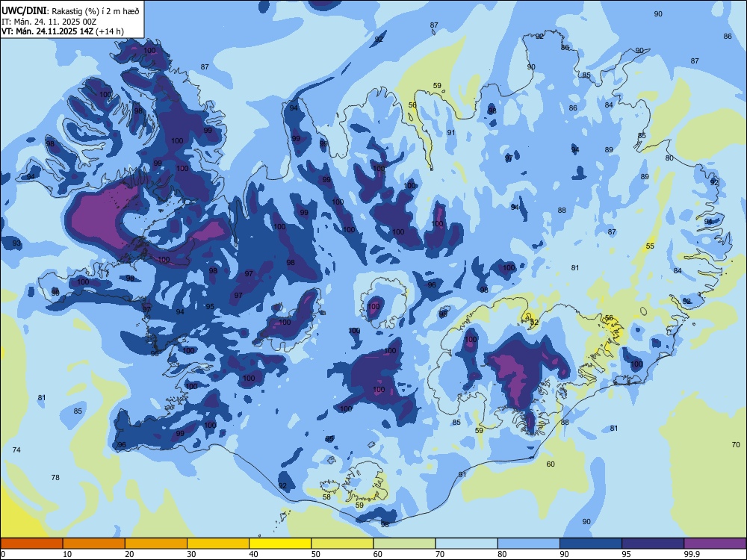The width and height of the screenshot is (747, 560).
Task: Choose the 70–80 pale blue legend swatch
Action: (466, 544)
